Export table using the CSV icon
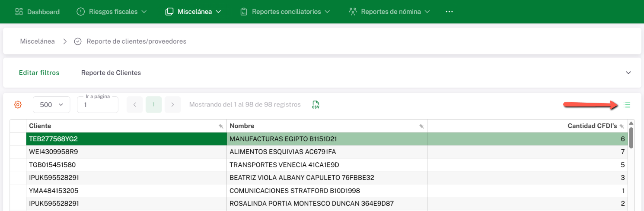Screen dimensions: 644x211 (316, 104)
